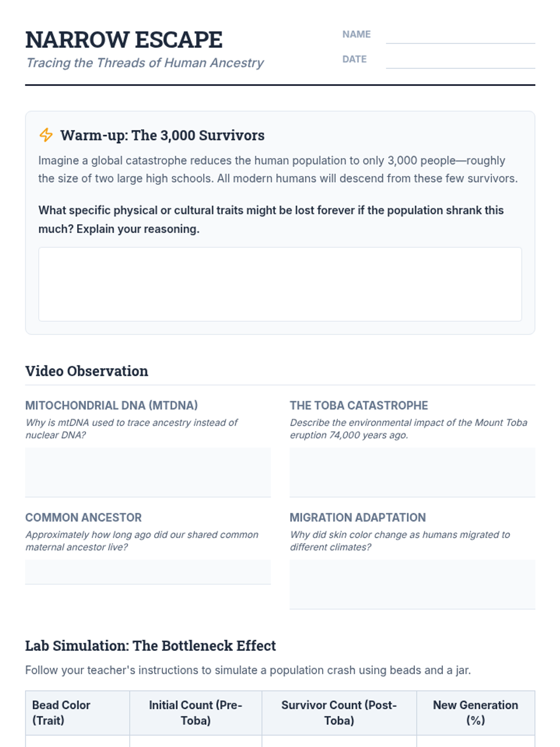The height and width of the screenshot is (747, 560).
Task: Click the Bead Color (Trait) column header
Action: point(61,712)
